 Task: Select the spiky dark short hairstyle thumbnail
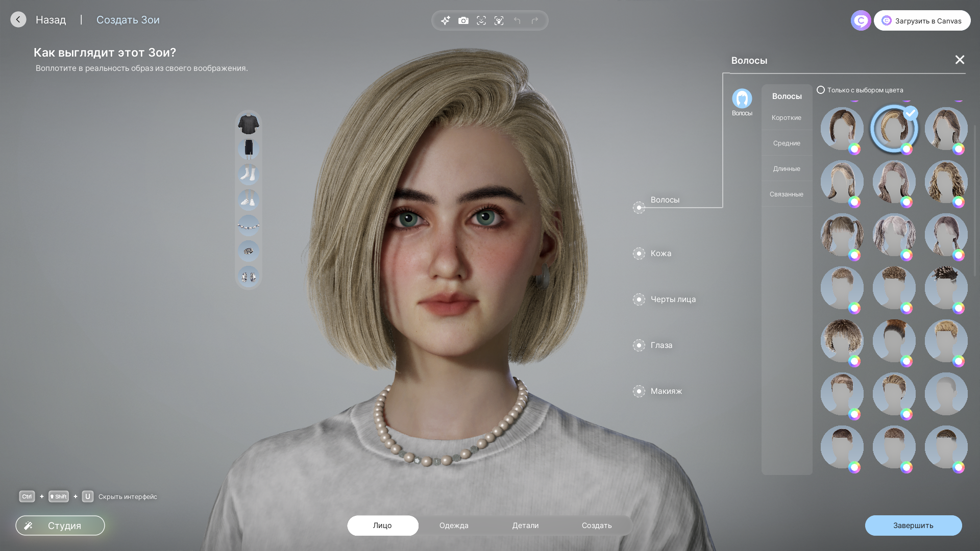click(x=946, y=288)
